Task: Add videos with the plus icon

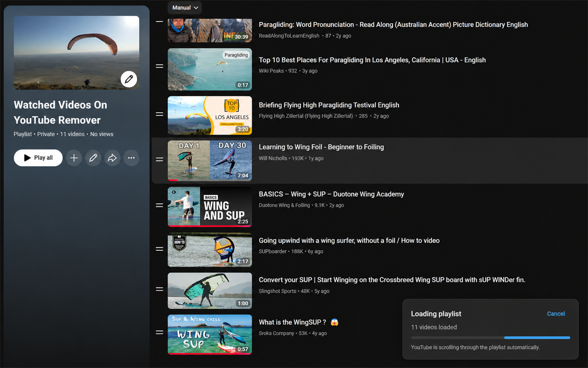Action: [x=74, y=158]
